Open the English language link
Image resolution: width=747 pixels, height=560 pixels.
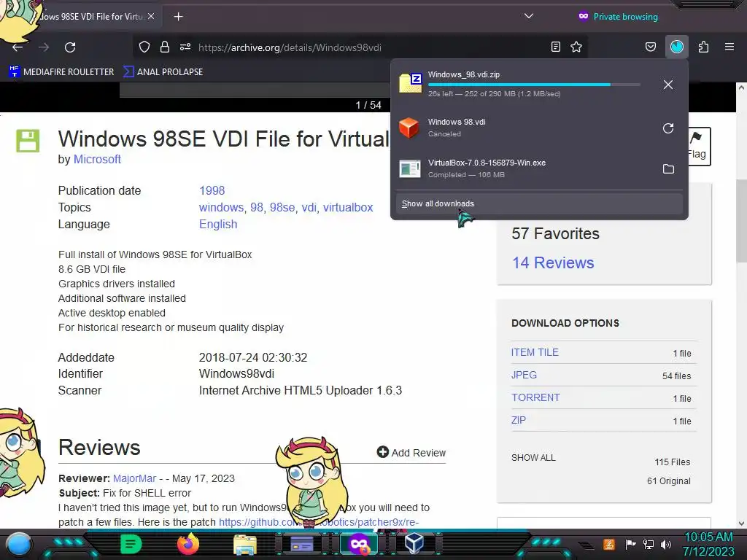pos(217,224)
